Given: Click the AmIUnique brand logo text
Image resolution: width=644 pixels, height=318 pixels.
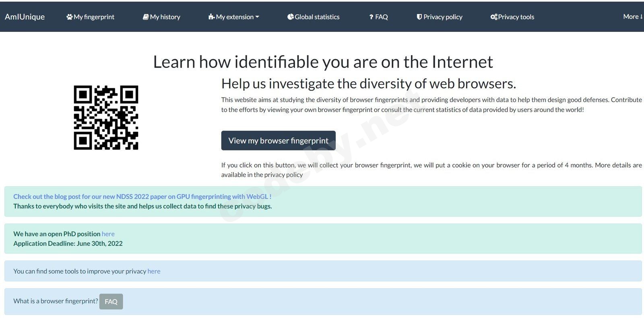Looking at the screenshot, I should (25, 17).
